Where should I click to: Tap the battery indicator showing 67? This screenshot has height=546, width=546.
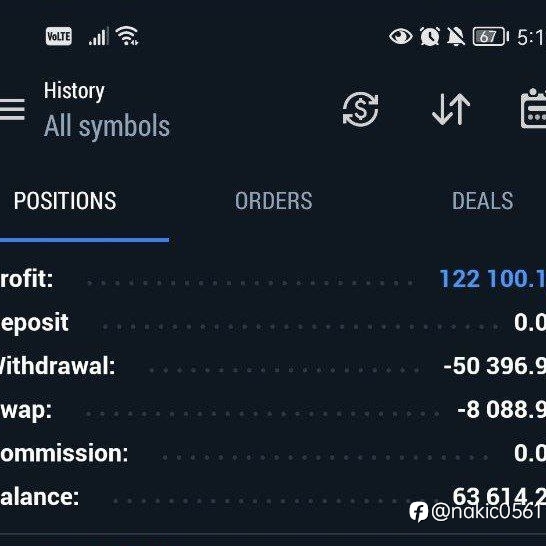tap(490, 36)
